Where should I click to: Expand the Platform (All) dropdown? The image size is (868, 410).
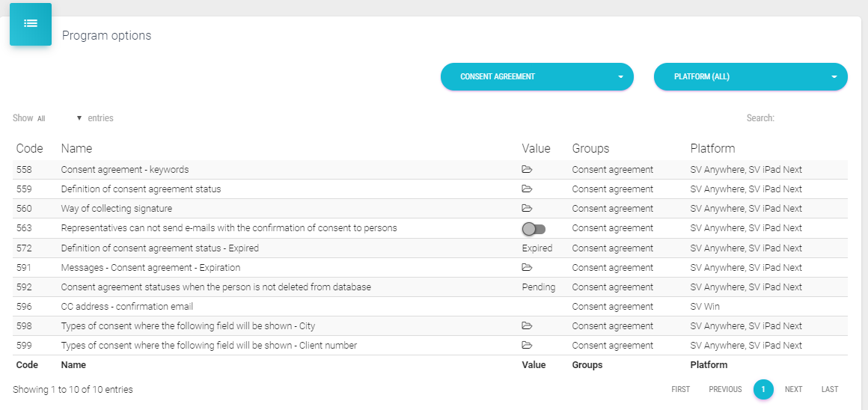[x=750, y=76]
